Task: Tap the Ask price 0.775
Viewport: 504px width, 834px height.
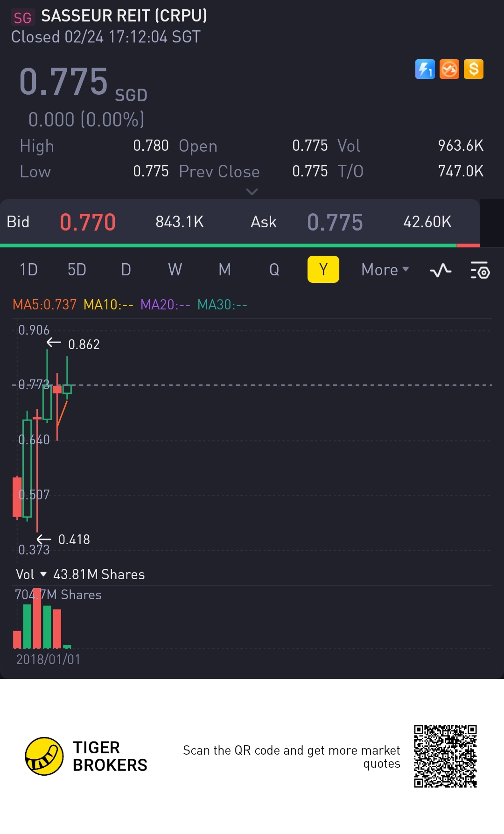Action: click(x=335, y=222)
